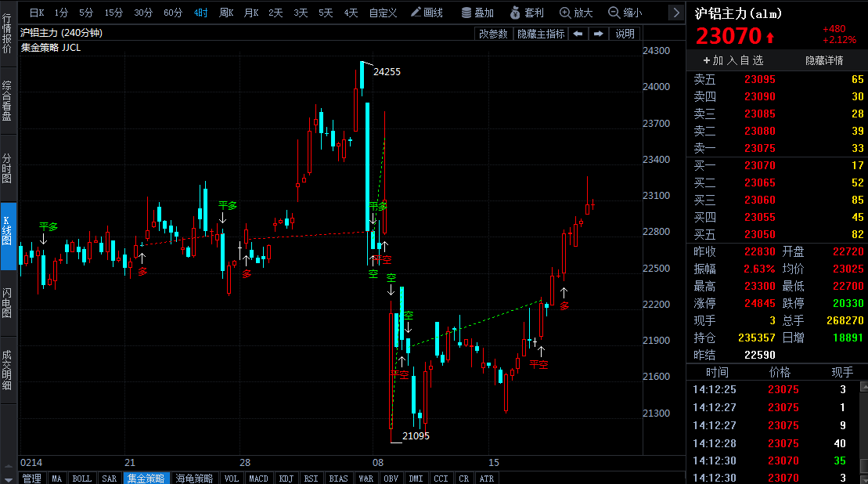Select the 4时 timeframe
This screenshot has width=868, height=484.
[x=200, y=13]
